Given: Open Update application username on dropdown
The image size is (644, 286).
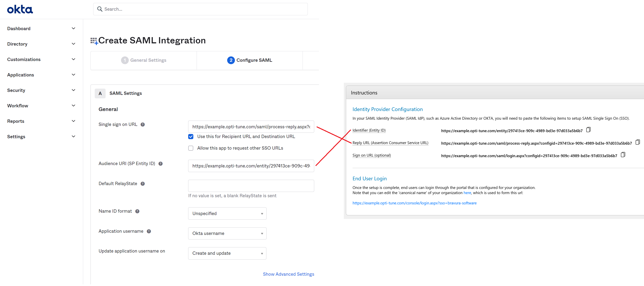Looking at the screenshot, I should [227, 253].
